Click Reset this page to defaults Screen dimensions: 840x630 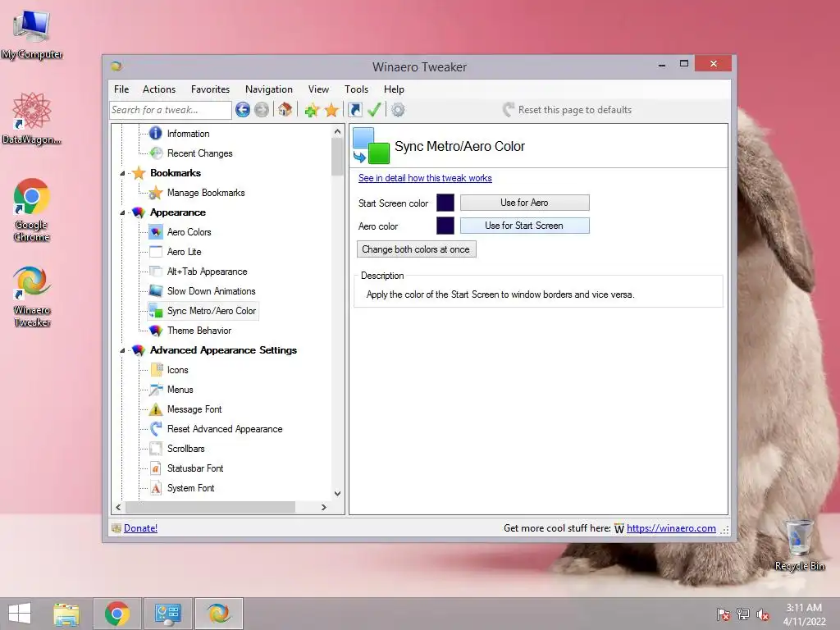click(568, 110)
